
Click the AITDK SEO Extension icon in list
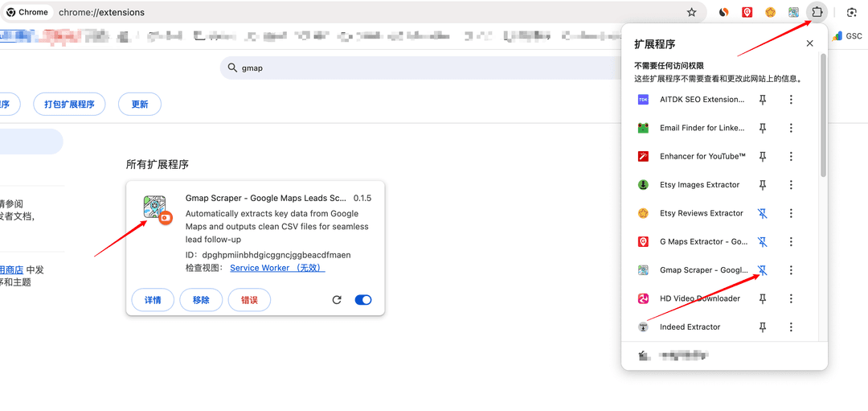click(x=643, y=99)
